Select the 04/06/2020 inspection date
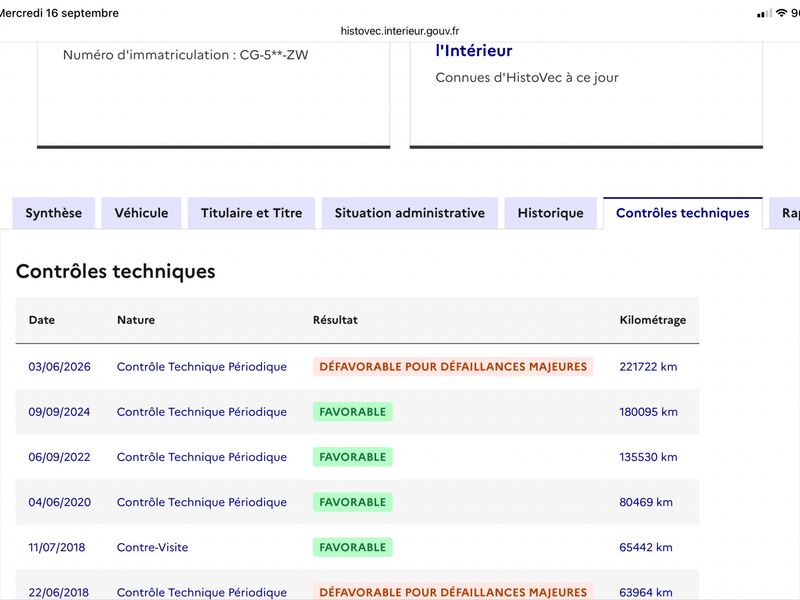Viewport: 800px width, 600px height. click(60, 502)
